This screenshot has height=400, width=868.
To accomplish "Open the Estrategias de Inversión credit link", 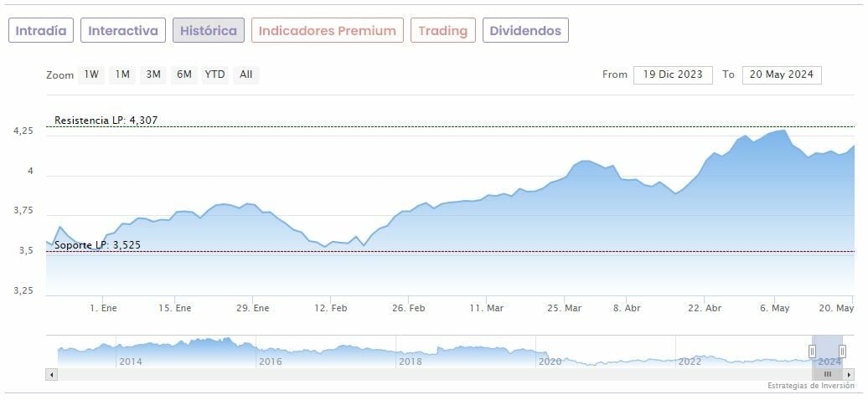I will point(810,386).
